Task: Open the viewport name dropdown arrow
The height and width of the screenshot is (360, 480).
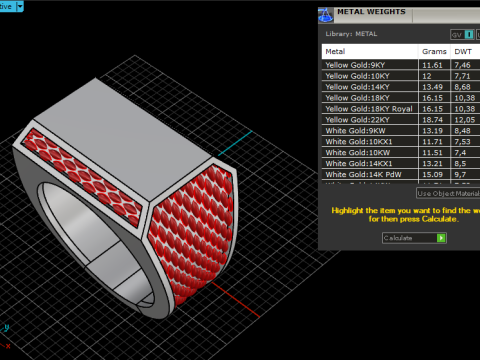Action: pyautogui.click(x=20, y=6)
